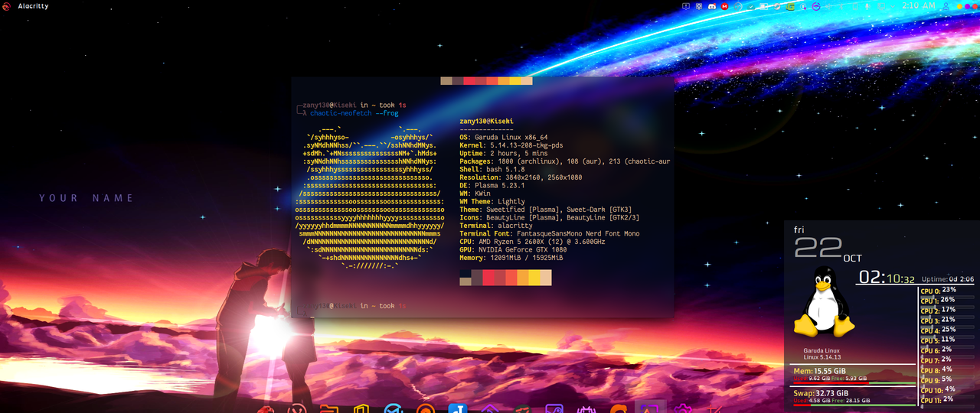The height and width of the screenshot is (413, 980).
Task: Click the Uptime: 0d 2:06 text in Conky
Action: pyautogui.click(x=948, y=279)
